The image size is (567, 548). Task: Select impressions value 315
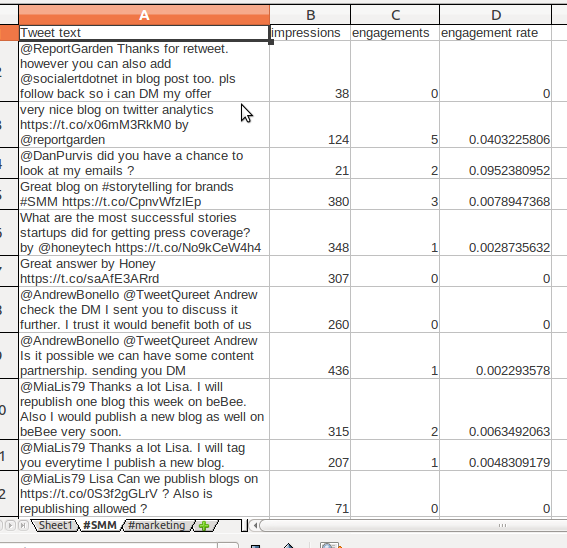[310, 409]
